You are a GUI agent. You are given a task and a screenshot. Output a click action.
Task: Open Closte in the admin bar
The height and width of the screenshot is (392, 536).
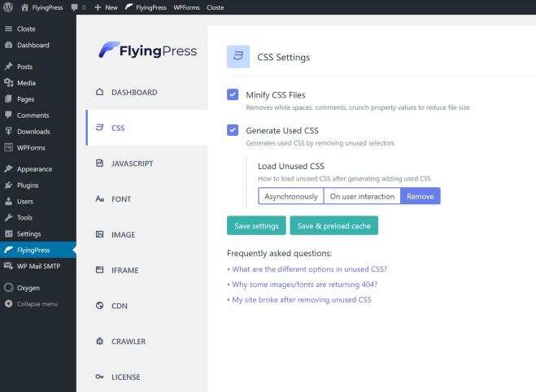pos(215,7)
